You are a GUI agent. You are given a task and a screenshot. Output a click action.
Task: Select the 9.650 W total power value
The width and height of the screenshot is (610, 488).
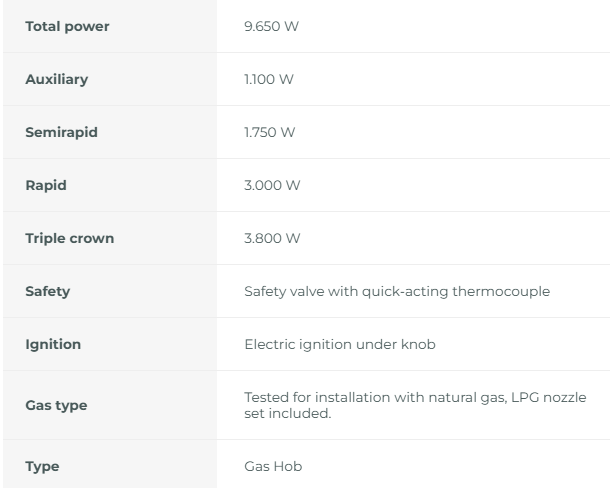coord(272,26)
